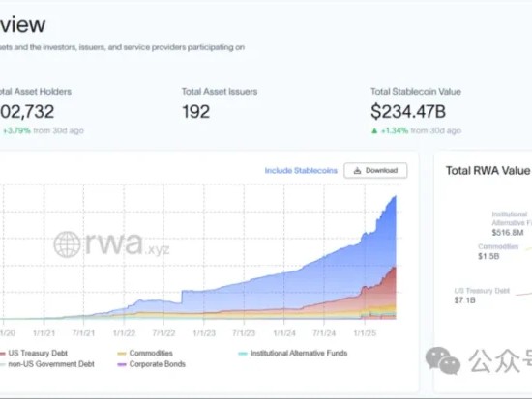
Task: Click the green up-triangle beside +1.34%
Action: [374, 130]
